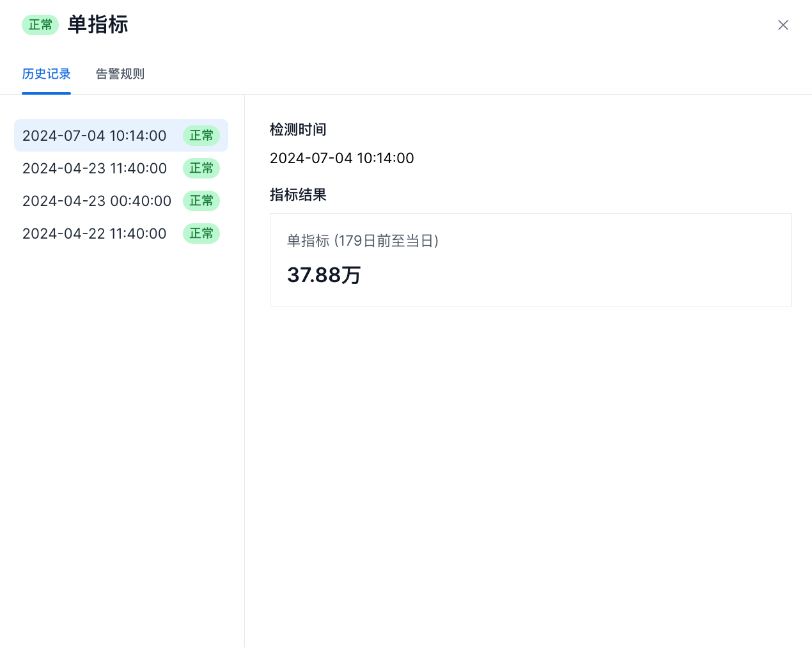812x650 pixels.
Task: Open the 告警规则 tab
Action: point(120,74)
